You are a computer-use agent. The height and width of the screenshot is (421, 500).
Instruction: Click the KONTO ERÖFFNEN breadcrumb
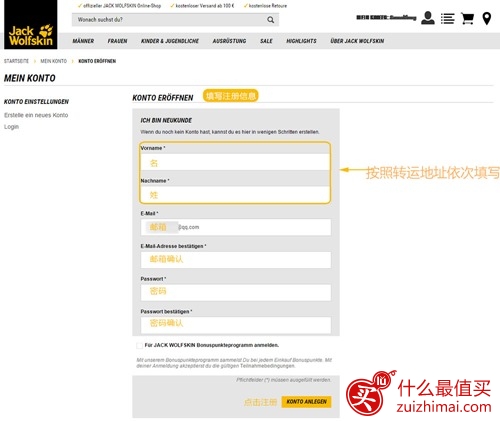click(97, 61)
